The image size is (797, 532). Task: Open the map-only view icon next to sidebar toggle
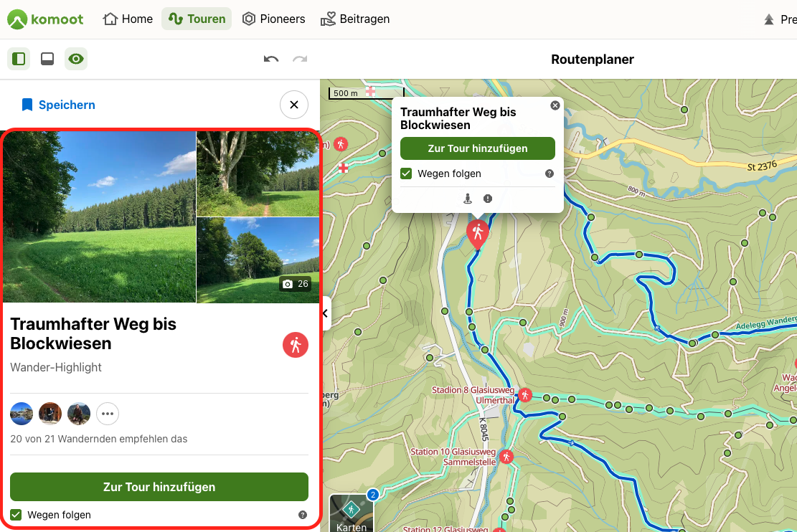pyautogui.click(x=47, y=58)
